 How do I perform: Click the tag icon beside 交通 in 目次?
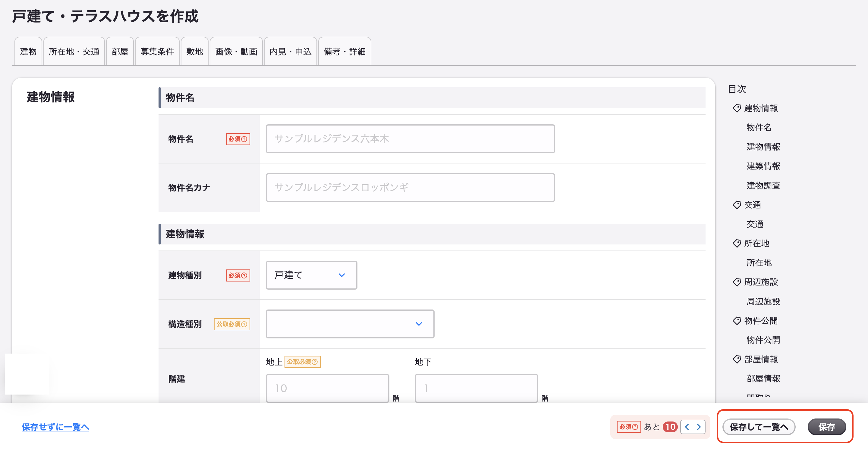(737, 205)
